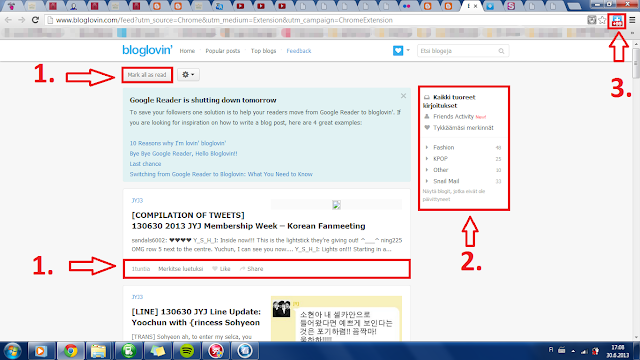Click JYJ3 blog name above second post
The width and height of the screenshot is (640, 360).
point(137,297)
